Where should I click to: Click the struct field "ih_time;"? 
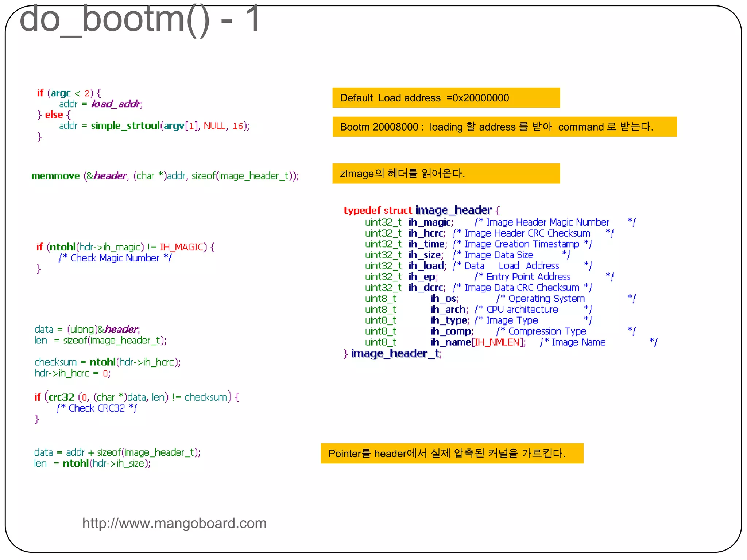(x=427, y=244)
